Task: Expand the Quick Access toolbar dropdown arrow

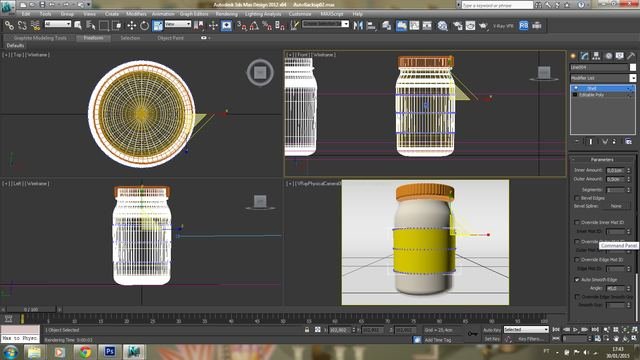Action: (x=89, y=5)
